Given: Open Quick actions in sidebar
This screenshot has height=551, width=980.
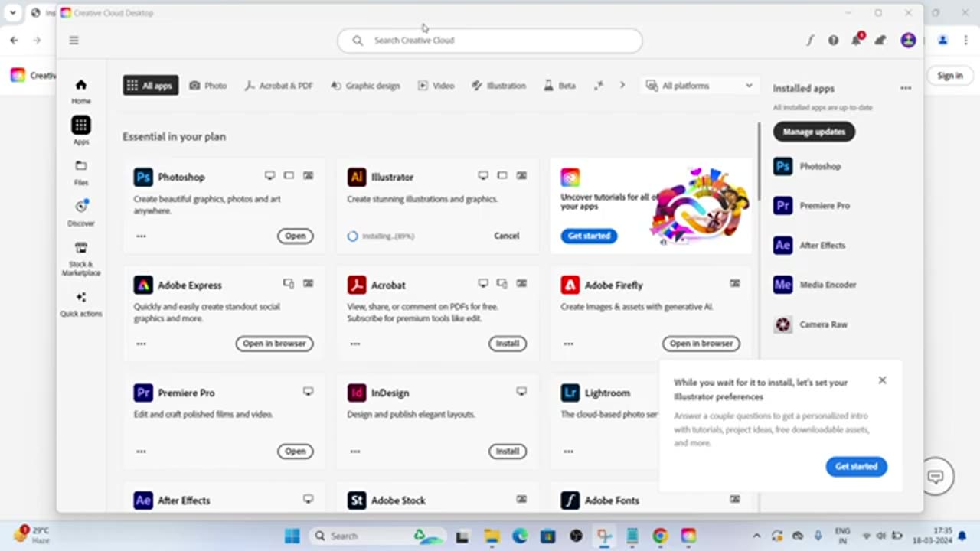Looking at the screenshot, I should [81, 303].
